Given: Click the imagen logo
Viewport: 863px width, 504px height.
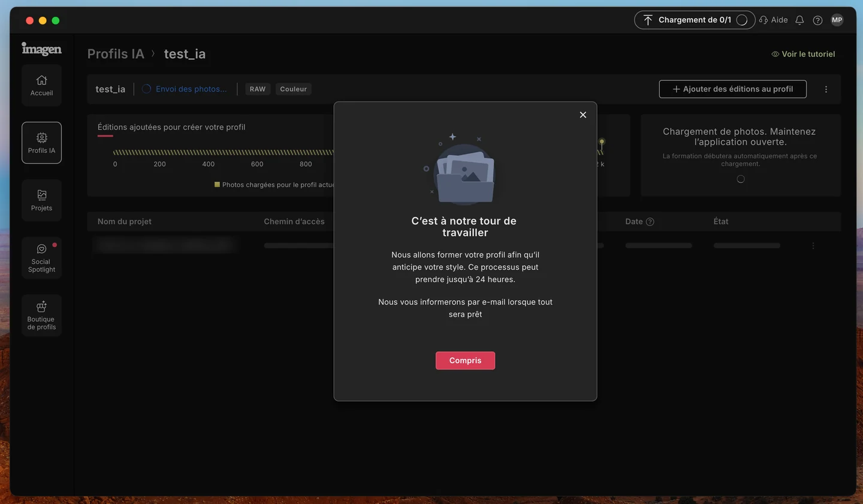Looking at the screenshot, I should pyautogui.click(x=41, y=49).
